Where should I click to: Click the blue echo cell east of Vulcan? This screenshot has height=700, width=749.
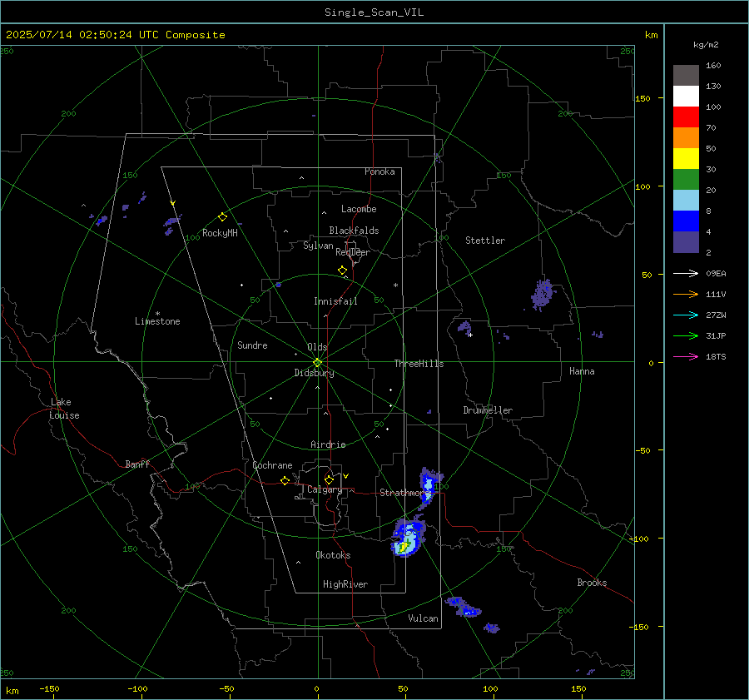464,607
